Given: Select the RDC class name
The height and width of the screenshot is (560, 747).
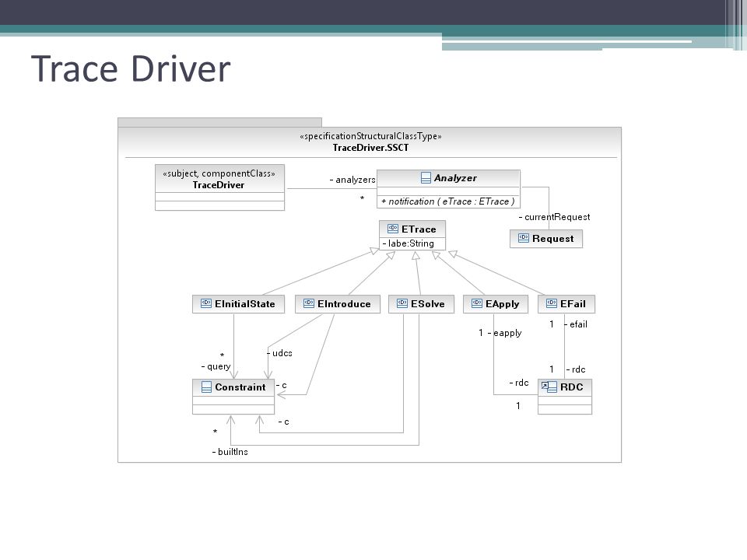Looking at the screenshot, I should pyautogui.click(x=572, y=387).
